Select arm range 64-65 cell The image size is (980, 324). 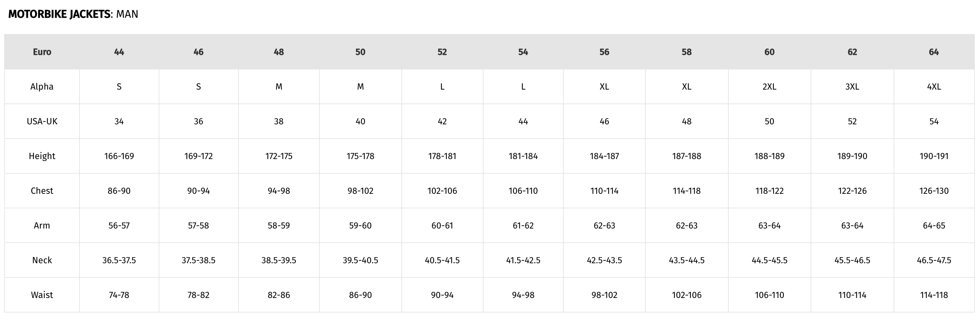click(933, 225)
